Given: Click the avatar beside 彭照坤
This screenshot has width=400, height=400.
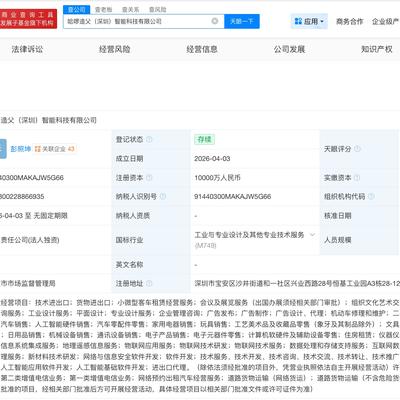Looking at the screenshot, I should [x=3, y=149].
